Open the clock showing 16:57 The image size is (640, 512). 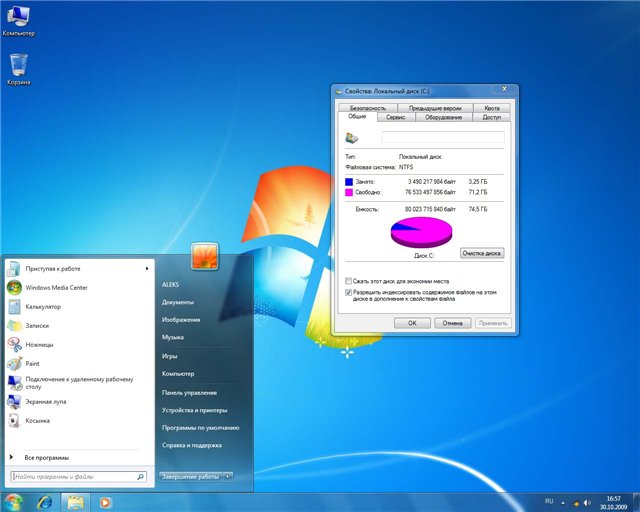613,503
